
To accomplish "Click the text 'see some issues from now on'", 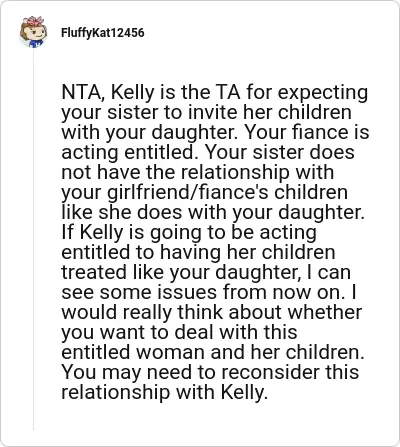I will pos(202,292).
